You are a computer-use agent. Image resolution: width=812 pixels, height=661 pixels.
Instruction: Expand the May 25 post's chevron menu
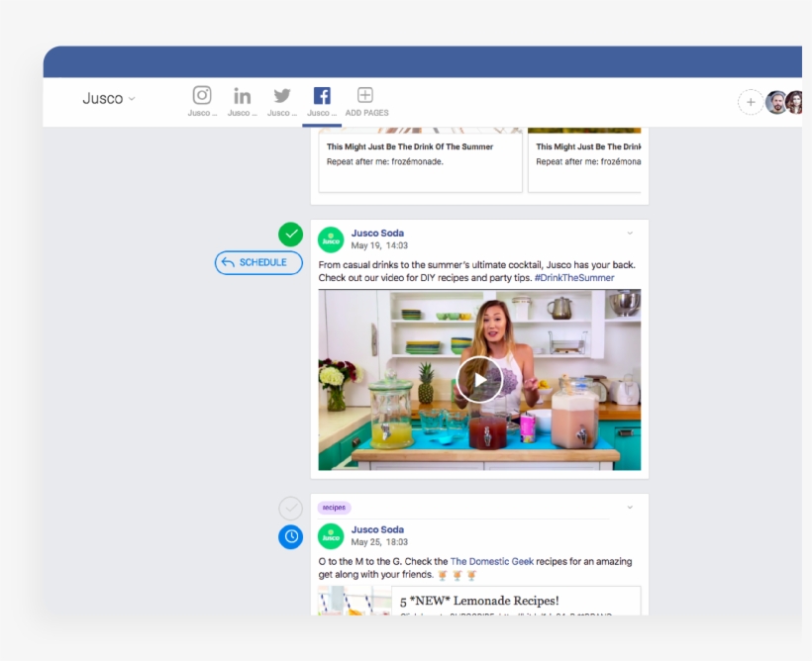pyautogui.click(x=629, y=507)
